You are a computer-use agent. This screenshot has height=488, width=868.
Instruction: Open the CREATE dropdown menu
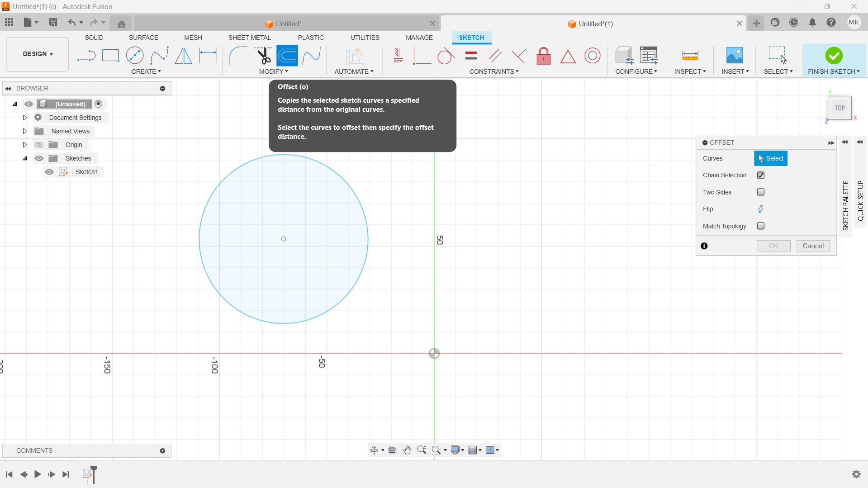click(x=146, y=71)
